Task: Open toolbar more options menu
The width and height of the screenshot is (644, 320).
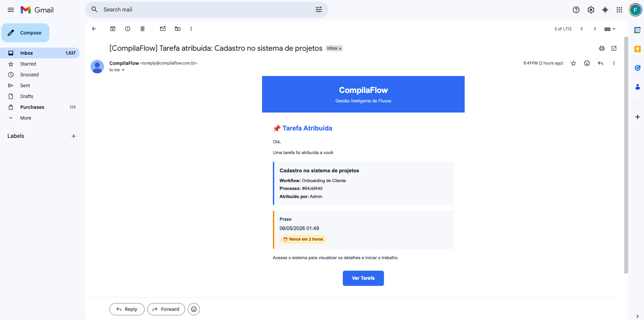Action: click(191, 29)
